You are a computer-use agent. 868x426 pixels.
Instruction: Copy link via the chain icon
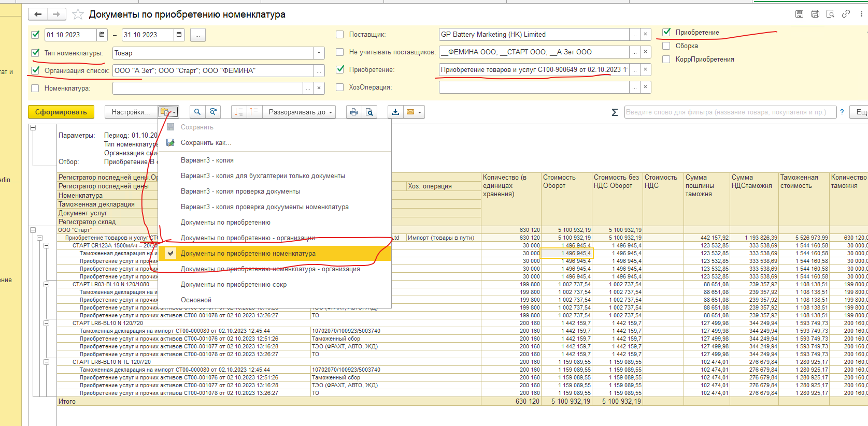coord(846,14)
